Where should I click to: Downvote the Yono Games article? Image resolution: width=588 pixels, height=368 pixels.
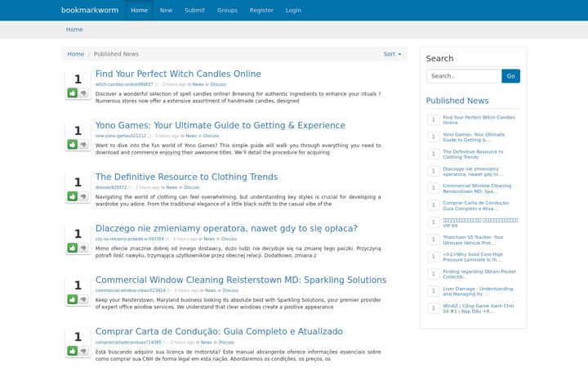(x=83, y=144)
